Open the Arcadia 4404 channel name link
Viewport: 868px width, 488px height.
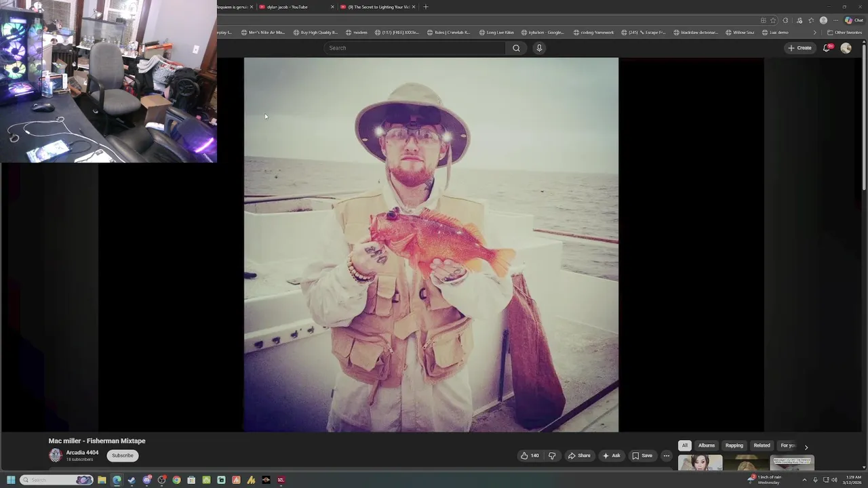click(82, 453)
